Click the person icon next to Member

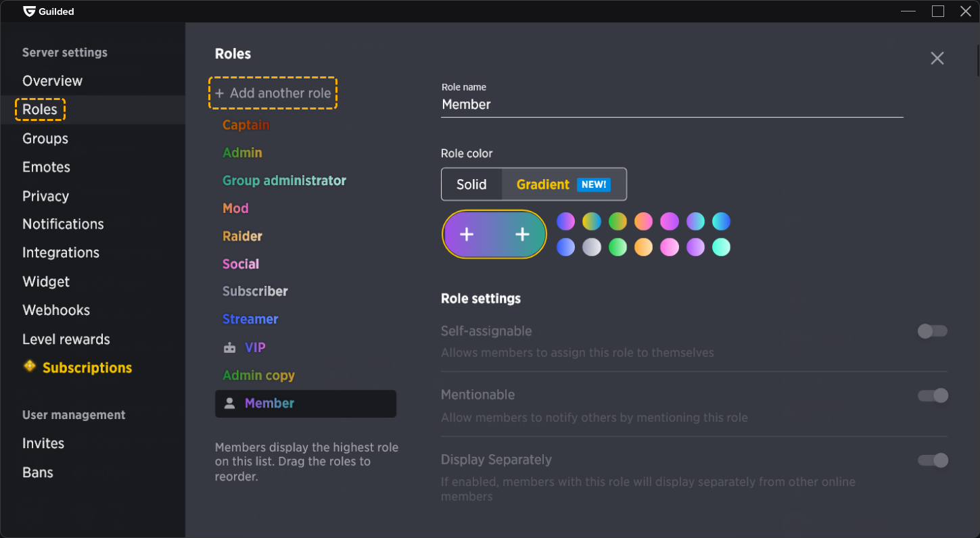[x=230, y=403]
